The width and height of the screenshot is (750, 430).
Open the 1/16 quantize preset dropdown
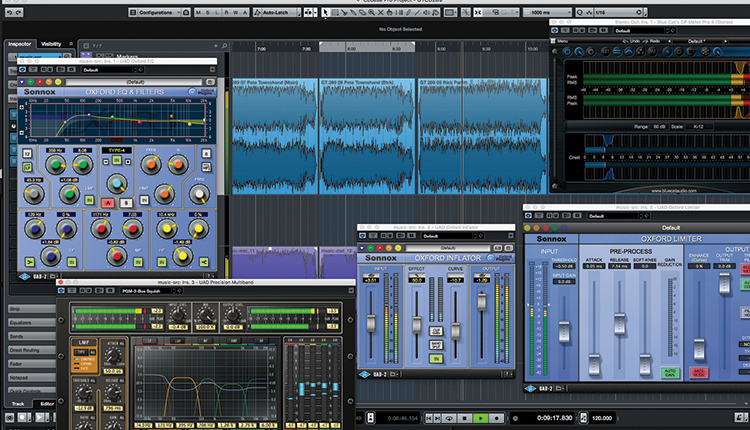pyautogui.click(x=618, y=12)
